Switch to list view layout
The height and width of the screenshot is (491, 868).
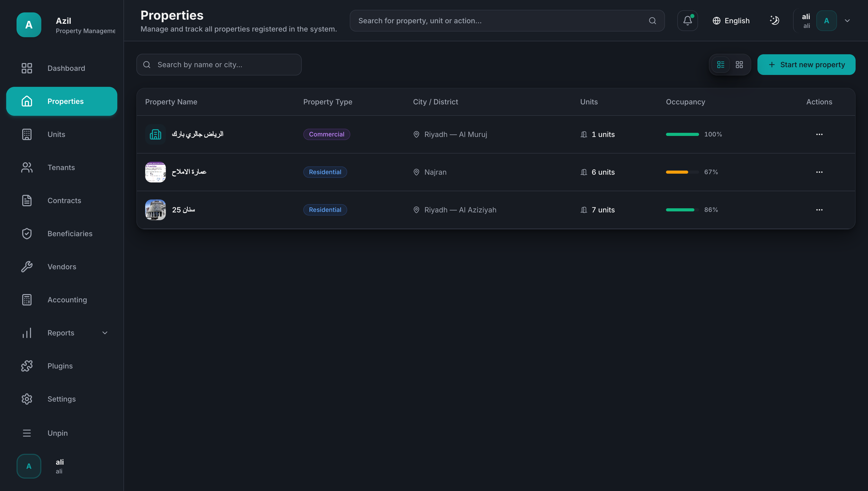[721, 64]
